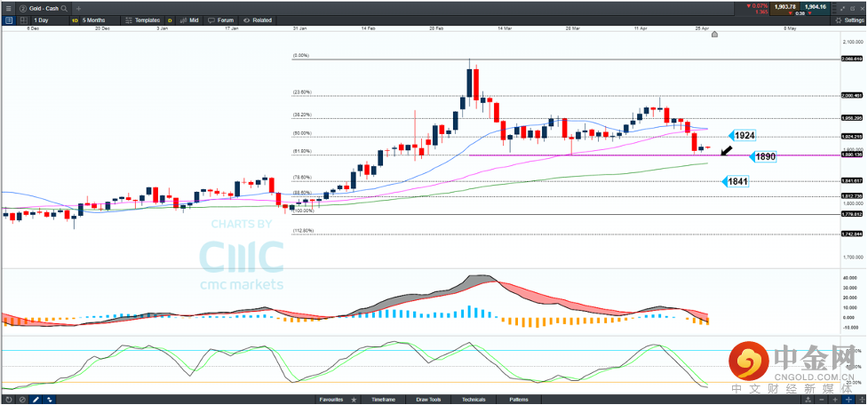Click the 1,742.844 price axis label

click(x=852, y=234)
